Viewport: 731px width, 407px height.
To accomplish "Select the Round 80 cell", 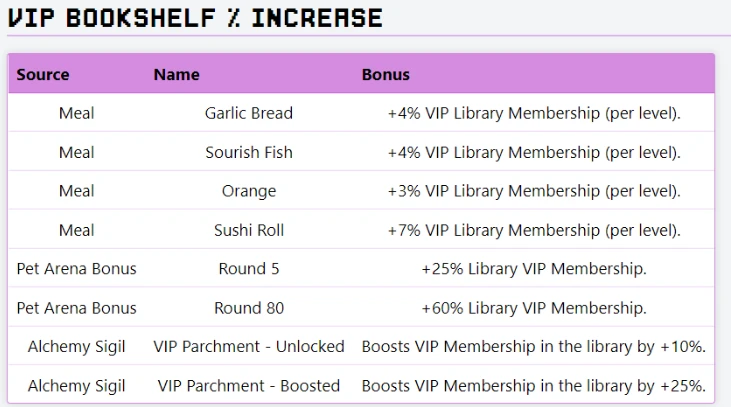I will tap(248, 308).
